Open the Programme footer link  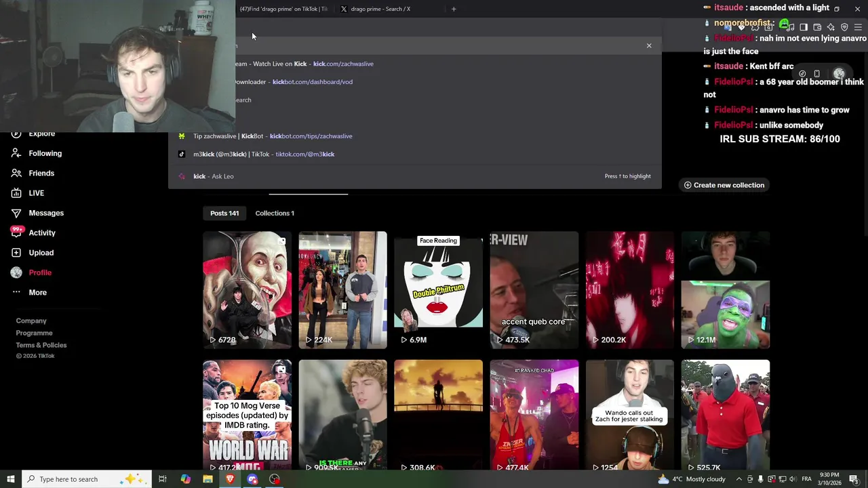coord(34,333)
